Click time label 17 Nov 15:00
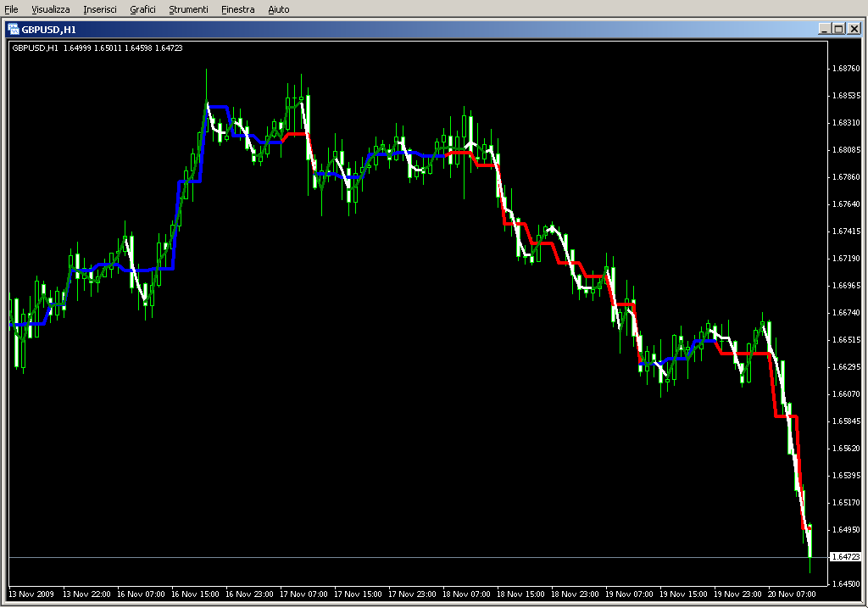 point(358,594)
